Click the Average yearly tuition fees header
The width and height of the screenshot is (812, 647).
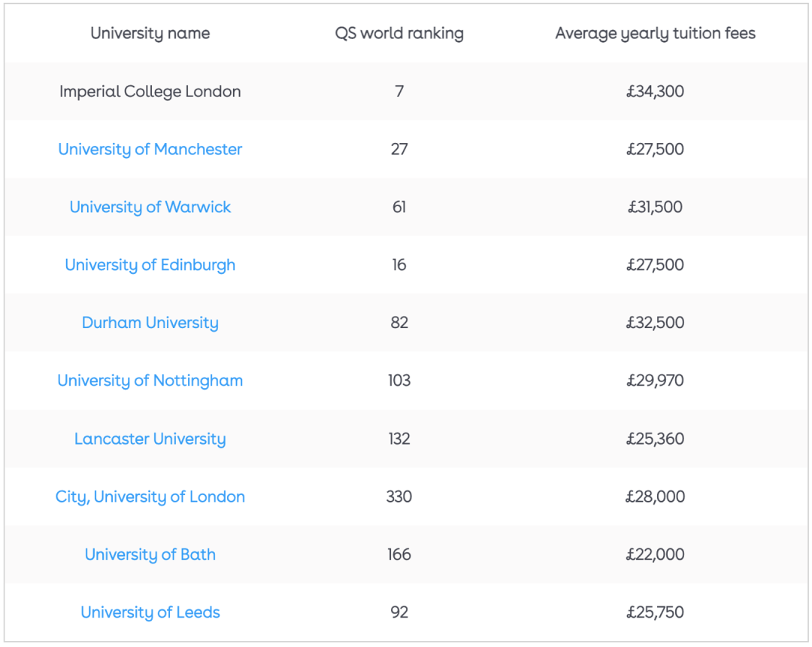tap(655, 34)
